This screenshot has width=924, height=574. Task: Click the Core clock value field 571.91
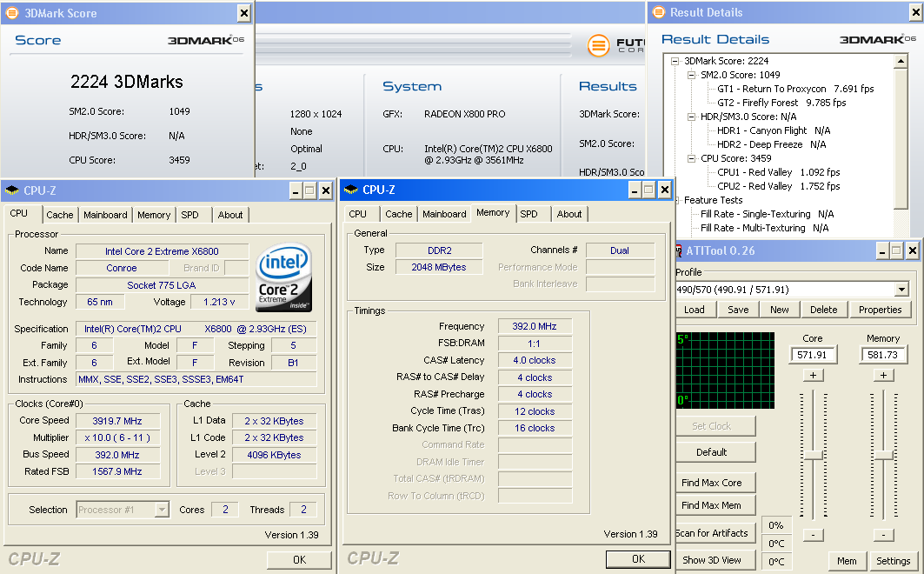point(812,355)
